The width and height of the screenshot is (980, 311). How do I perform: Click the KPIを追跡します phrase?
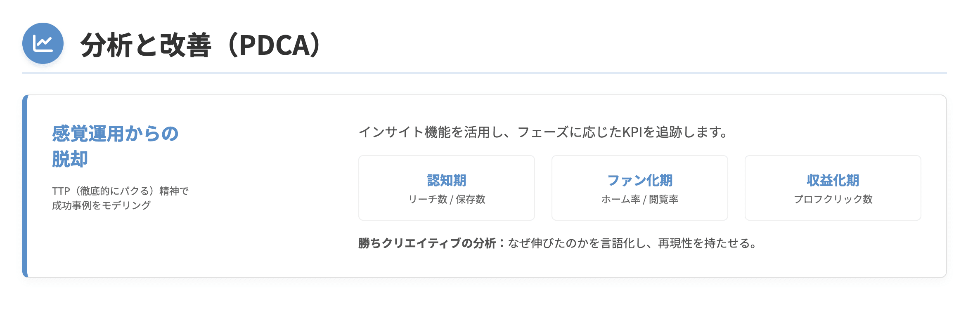pyautogui.click(x=673, y=132)
